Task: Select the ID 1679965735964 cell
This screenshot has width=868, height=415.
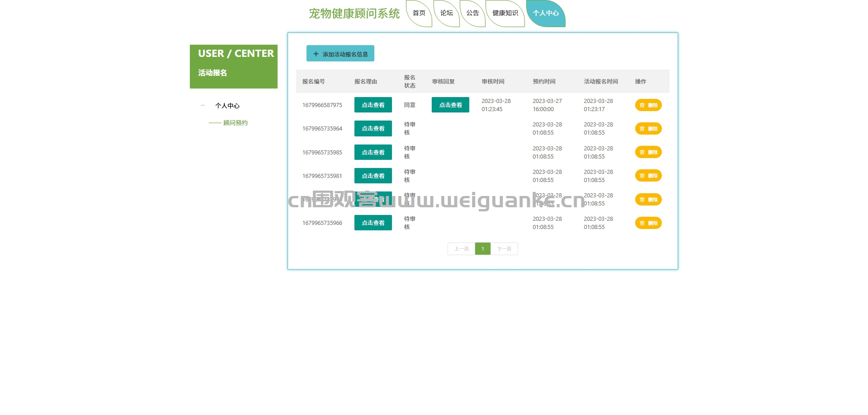Action: [322, 129]
